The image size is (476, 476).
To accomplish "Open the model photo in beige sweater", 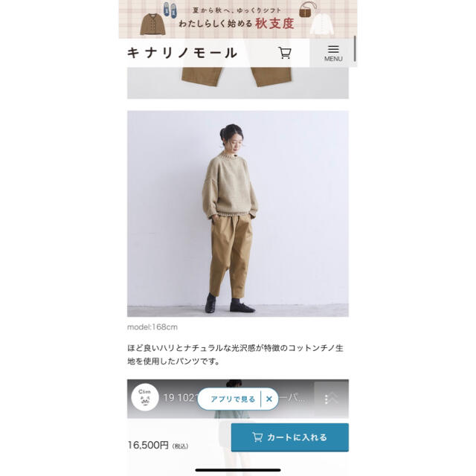I will click(x=238, y=213).
